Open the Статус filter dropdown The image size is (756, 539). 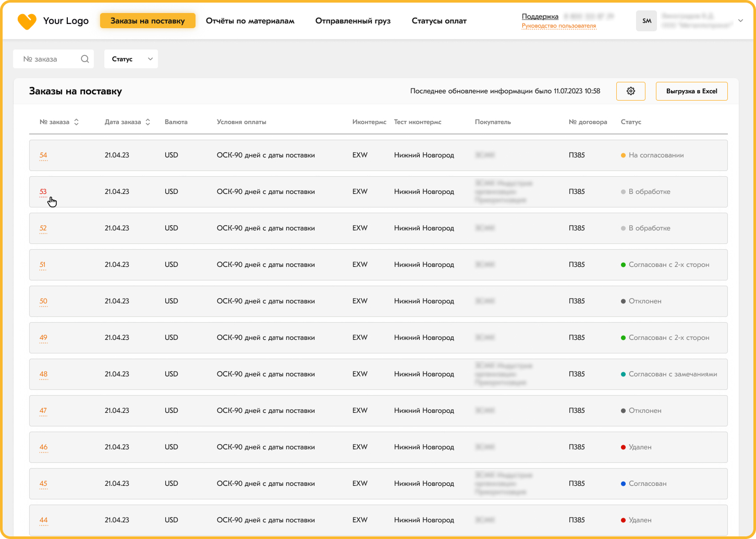[x=131, y=59]
